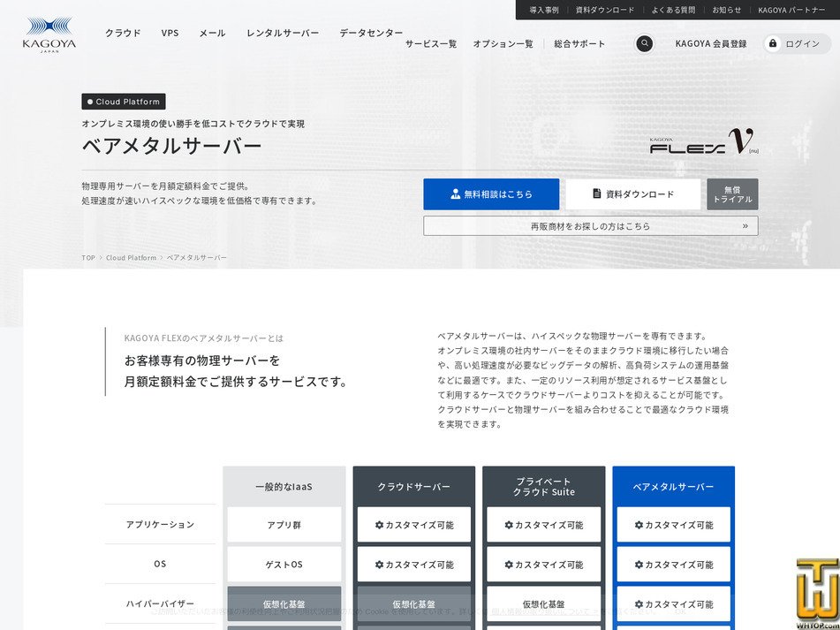
Task: Click the ベアメタルサーバー page heading
Action: (x=171, y=146)
